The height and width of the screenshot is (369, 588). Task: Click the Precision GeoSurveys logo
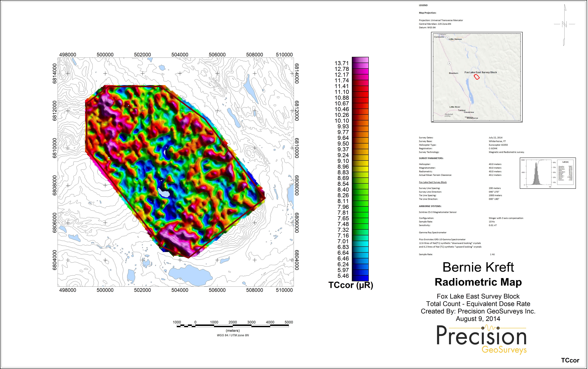point(481,339)
